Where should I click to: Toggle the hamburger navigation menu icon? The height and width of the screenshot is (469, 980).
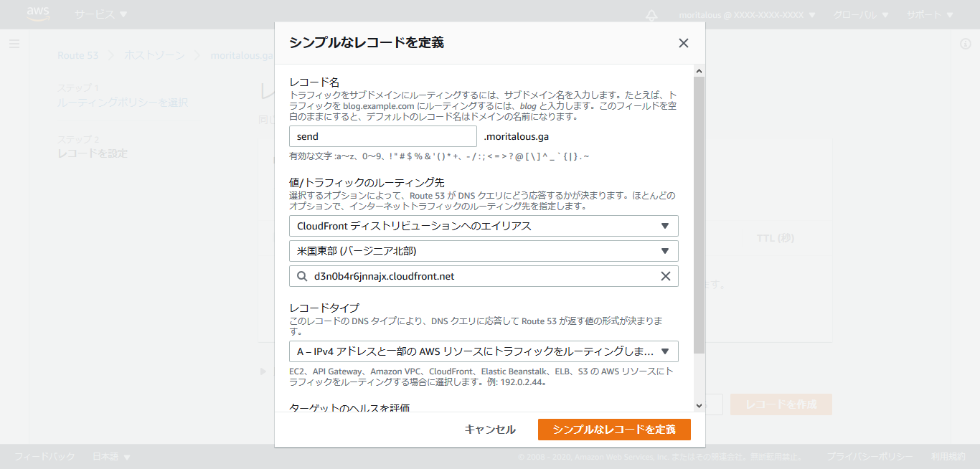click(x=14, y=44)
